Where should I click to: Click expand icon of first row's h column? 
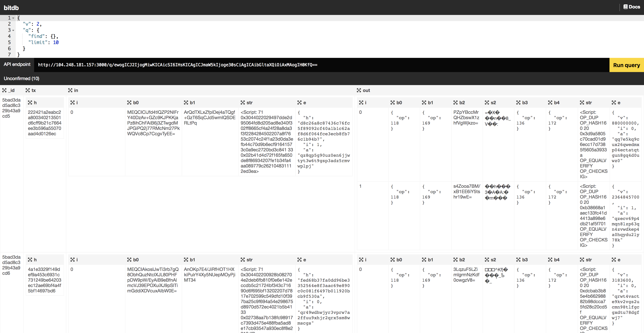tap(30, 103)
